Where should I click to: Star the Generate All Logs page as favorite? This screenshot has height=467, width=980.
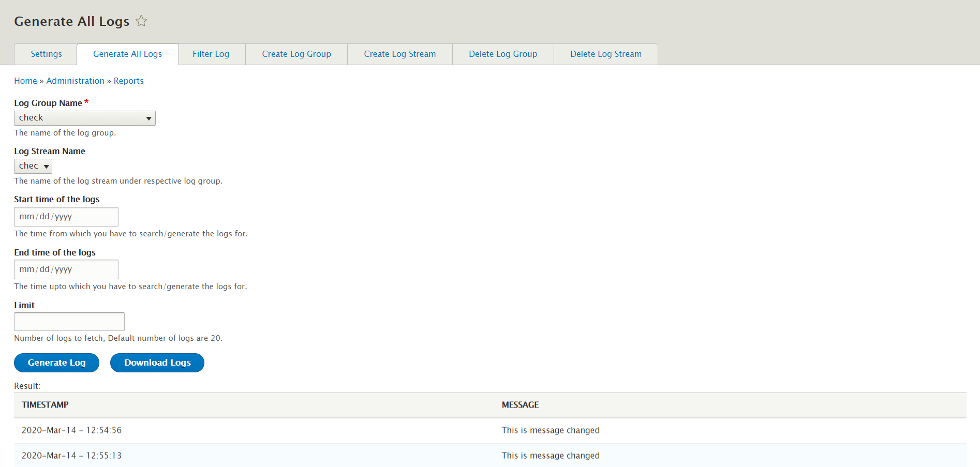141,21
